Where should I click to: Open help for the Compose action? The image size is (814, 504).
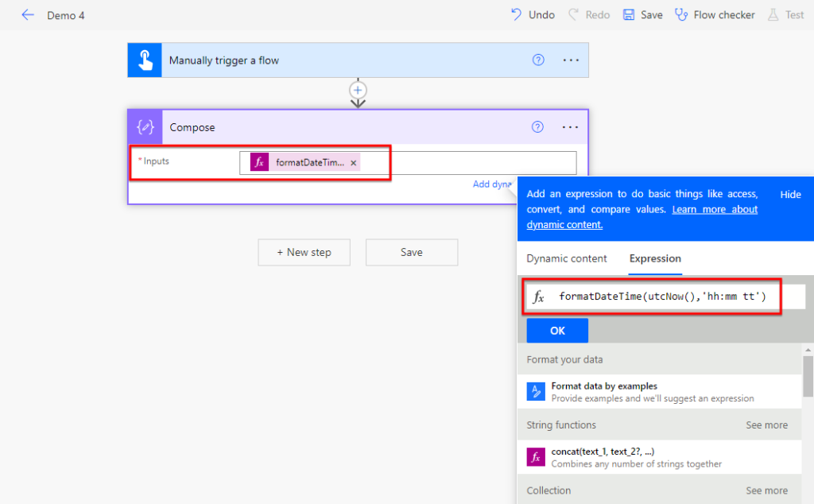(x=537, y=127)
